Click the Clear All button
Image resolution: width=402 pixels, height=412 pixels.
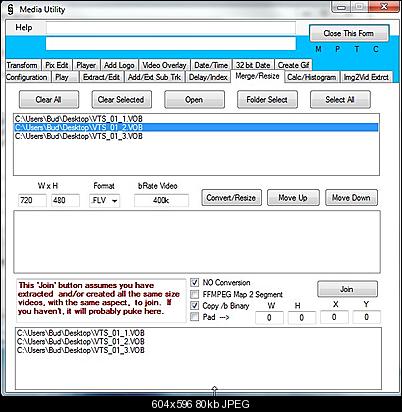49,100
